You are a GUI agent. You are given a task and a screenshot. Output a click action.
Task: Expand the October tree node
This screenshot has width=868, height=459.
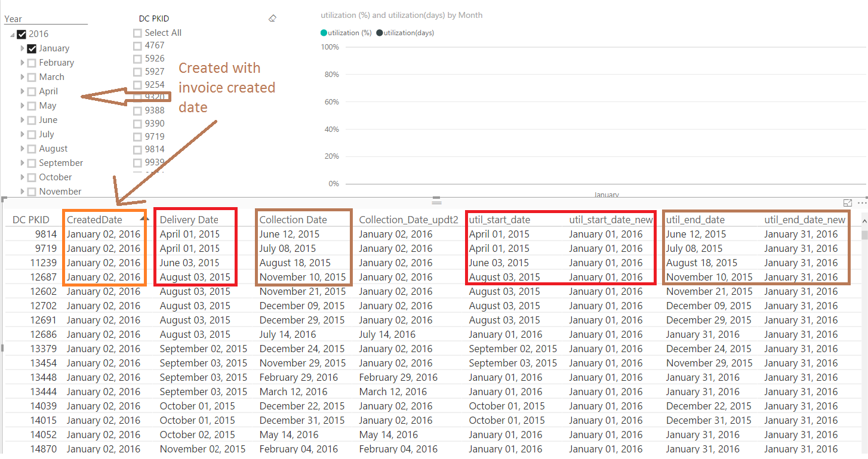coord(23,177)
